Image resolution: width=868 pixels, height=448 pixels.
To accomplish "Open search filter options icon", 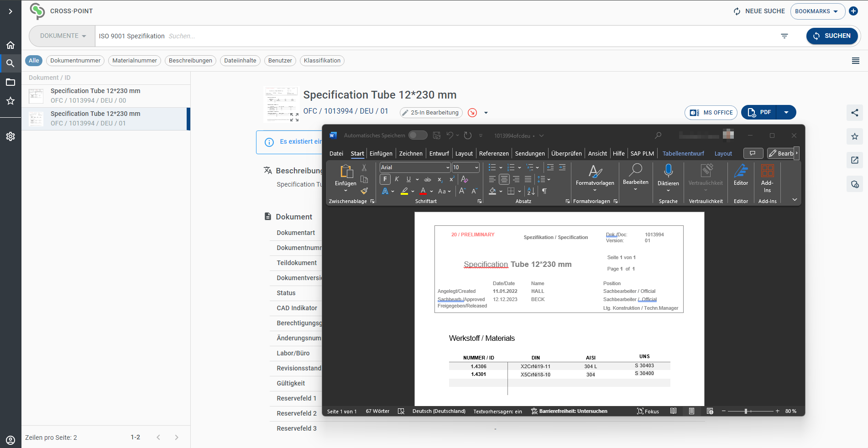I will [784, 36].
